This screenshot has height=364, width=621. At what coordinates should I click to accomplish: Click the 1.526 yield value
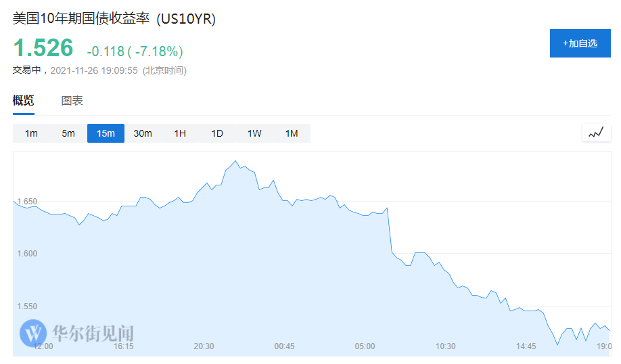(x=43, y=48)
